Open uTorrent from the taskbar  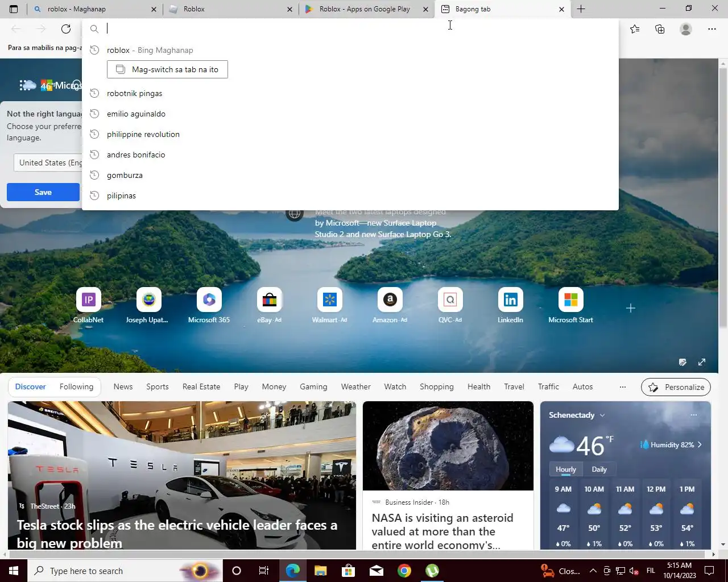[x=432, y=571]
